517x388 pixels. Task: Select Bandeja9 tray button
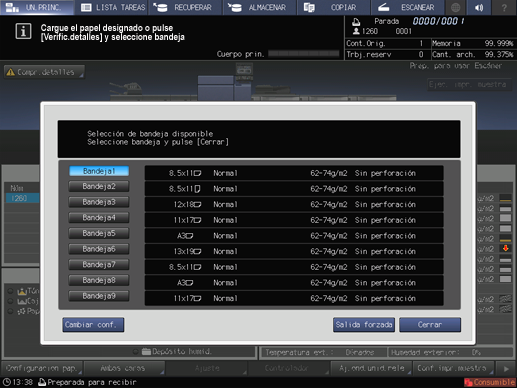[99, 296]
